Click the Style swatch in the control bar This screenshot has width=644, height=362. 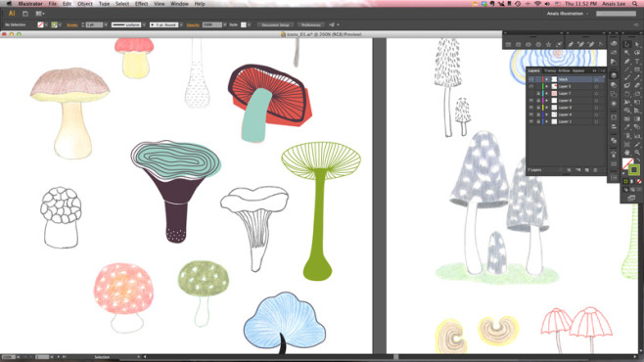pos(244,25)
